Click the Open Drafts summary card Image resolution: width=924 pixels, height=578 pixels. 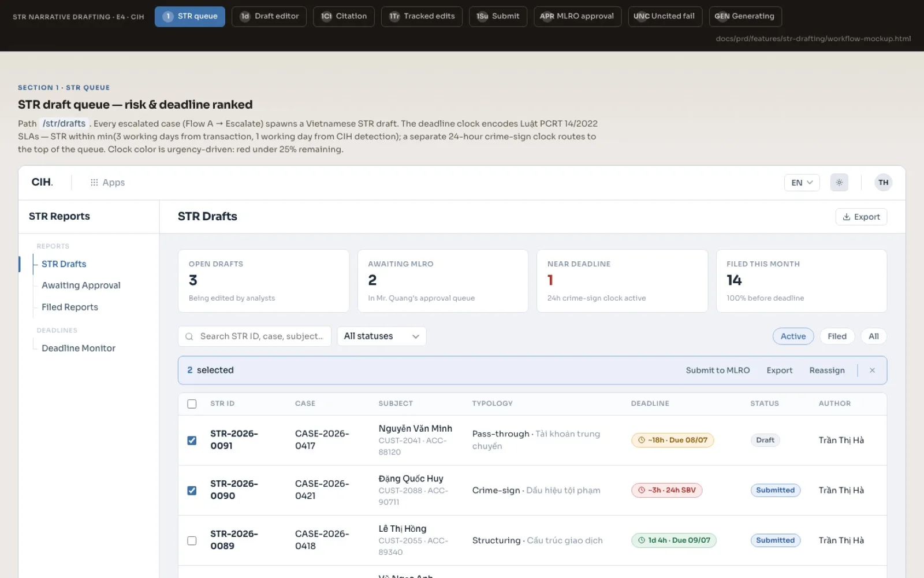(x=263, y=281)
